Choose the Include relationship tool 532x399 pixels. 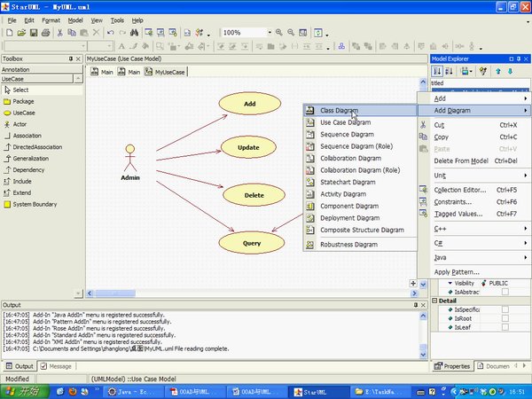(24, 181)
